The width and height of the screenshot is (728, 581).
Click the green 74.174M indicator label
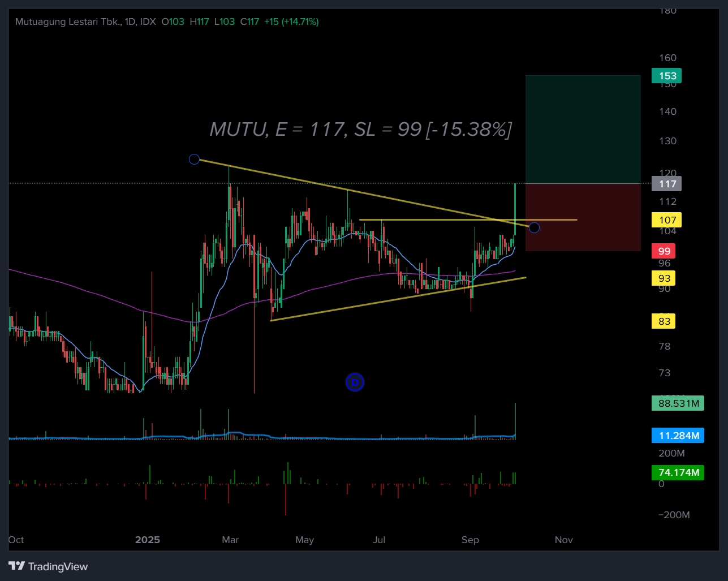click(x=678, y=472)
